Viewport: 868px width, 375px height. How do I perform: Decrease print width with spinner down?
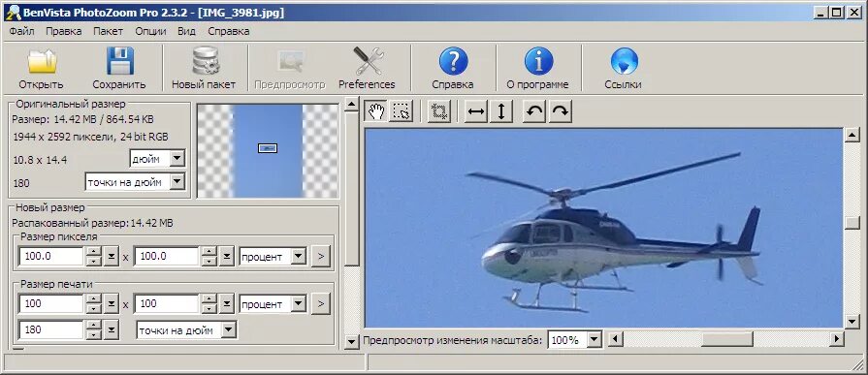(x=95, y=309)
